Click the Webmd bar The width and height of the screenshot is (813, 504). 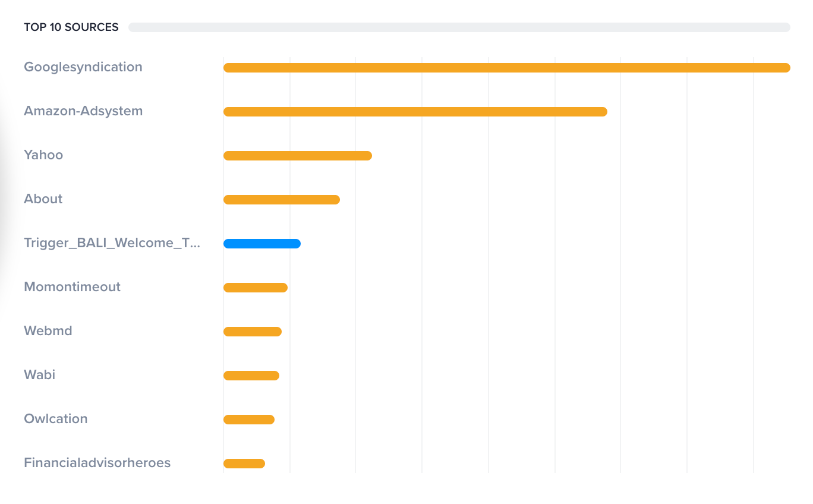coord(252,332)
